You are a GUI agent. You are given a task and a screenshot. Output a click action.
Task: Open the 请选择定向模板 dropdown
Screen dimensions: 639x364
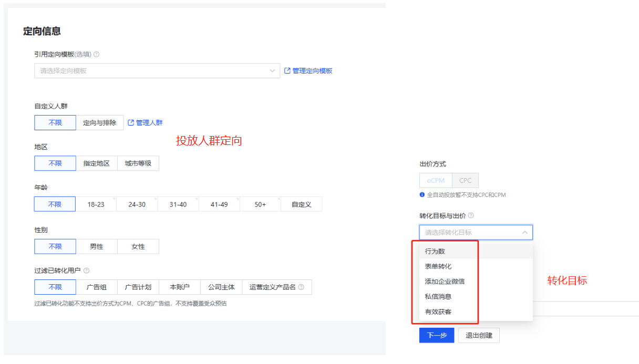tap(157, 70)
